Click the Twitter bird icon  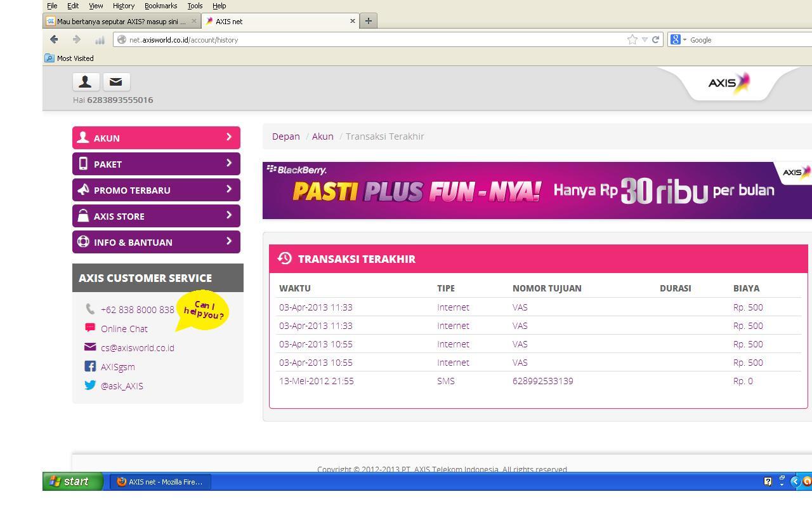(90, 385)
